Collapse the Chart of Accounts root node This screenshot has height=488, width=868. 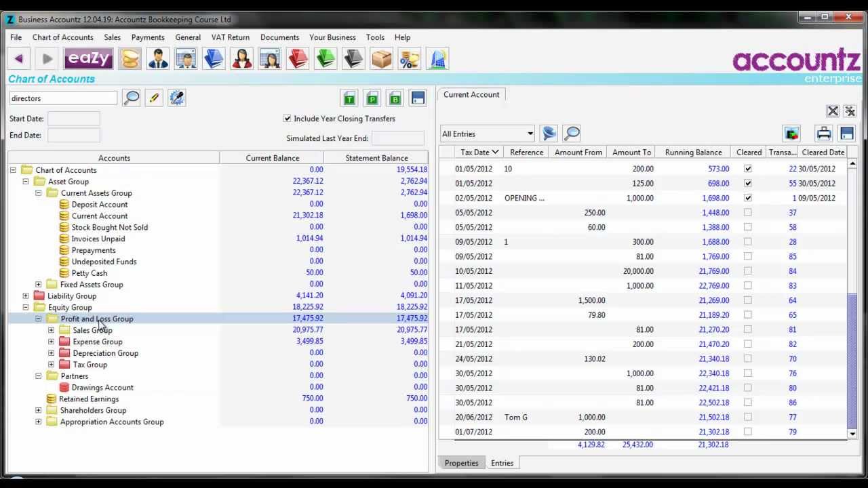point(13,170)
